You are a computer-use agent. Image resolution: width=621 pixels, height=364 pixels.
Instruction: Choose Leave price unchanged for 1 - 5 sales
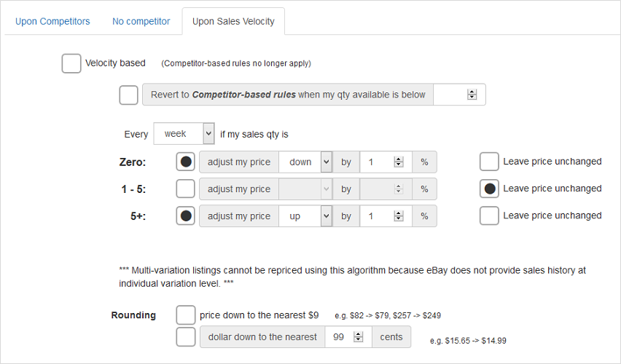490,189
